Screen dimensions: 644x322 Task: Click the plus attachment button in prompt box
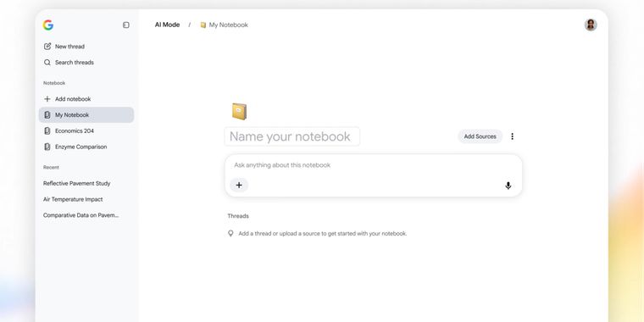239,186
